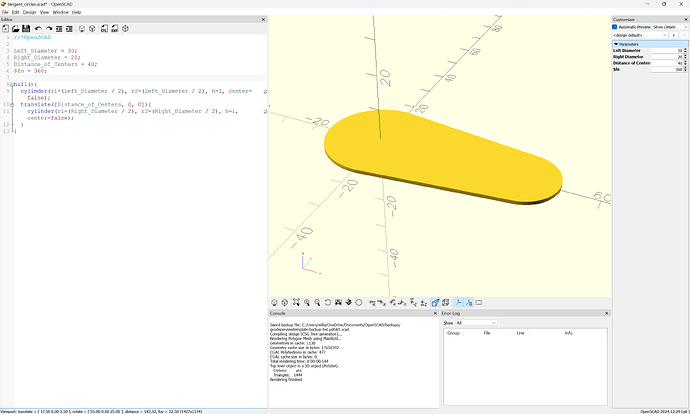Viewport: 690px width, 414px height.
Task: Click the Info column header in Error Log
Action: coord(569,333)
